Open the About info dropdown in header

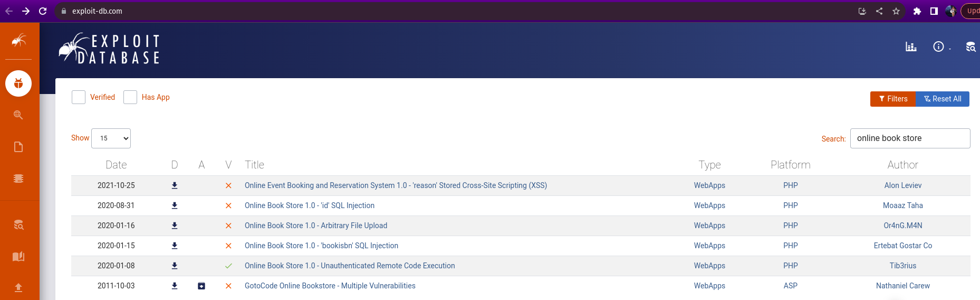pyautogui.click(x=940, y=47)
